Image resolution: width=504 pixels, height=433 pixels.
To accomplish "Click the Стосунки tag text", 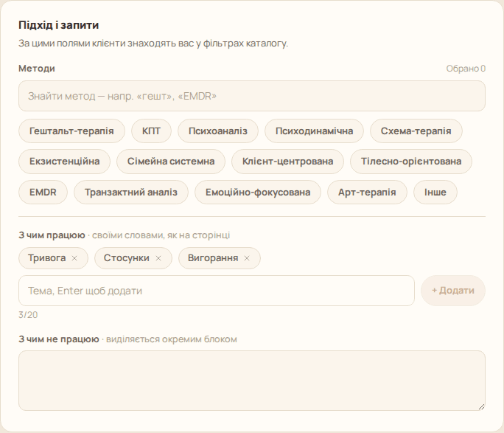I will 126,258.
